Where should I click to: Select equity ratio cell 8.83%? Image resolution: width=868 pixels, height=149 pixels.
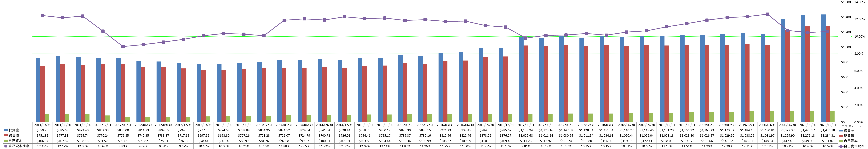point(123,146)
